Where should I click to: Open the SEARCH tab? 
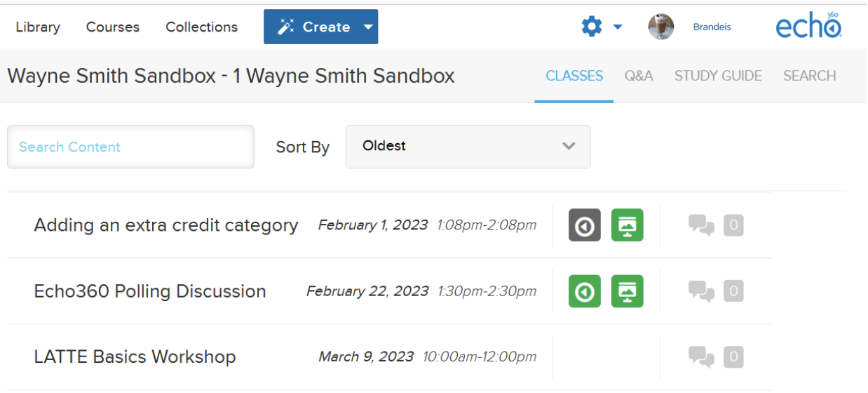pos(810,76)
